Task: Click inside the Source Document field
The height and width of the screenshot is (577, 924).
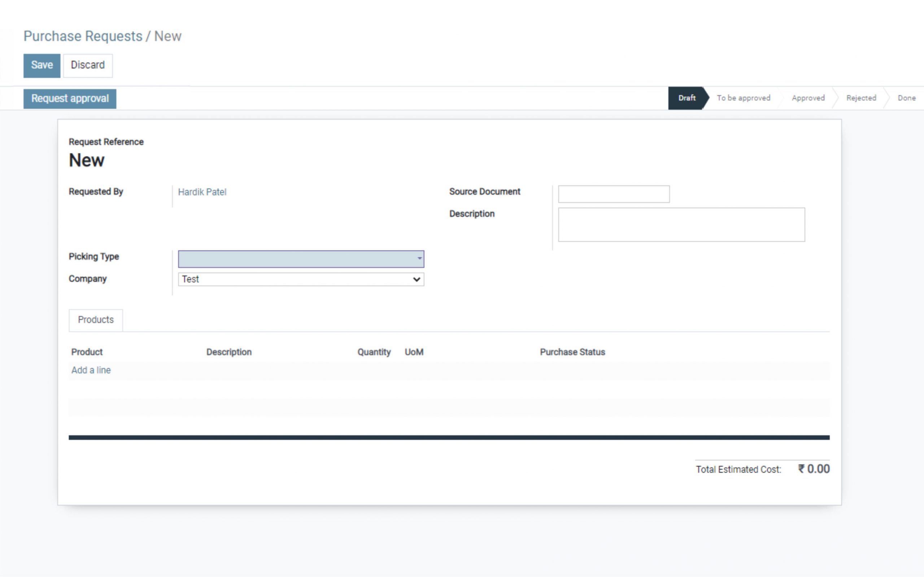Action: (614, 194)
